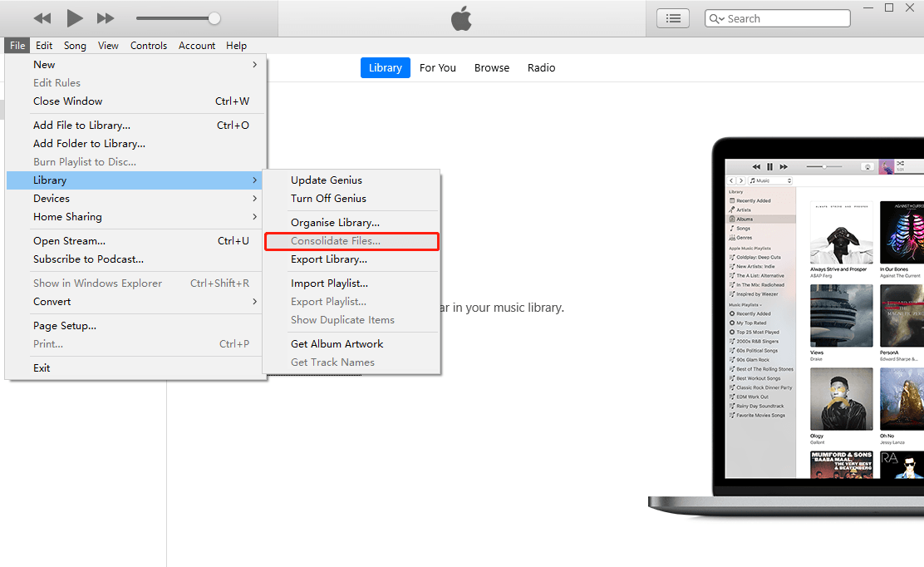Select Organise Library
This screenshot has height=567, width=924.
351,222
